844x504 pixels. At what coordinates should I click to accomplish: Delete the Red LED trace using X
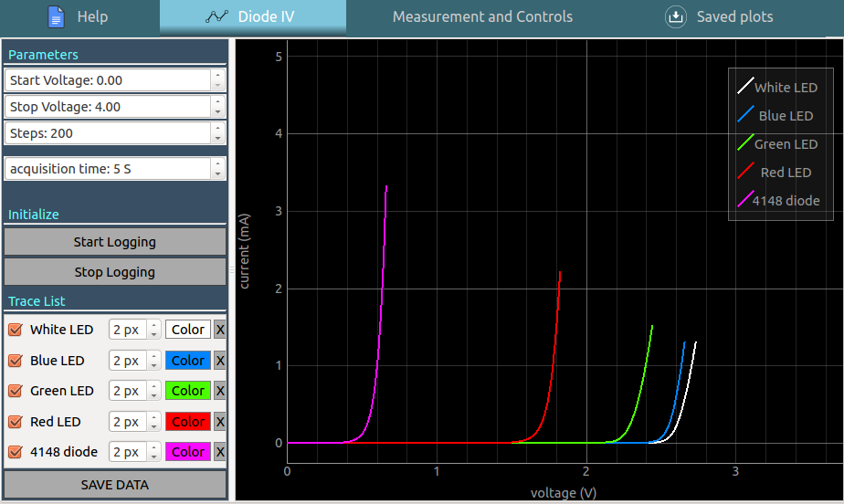point(220,422)
